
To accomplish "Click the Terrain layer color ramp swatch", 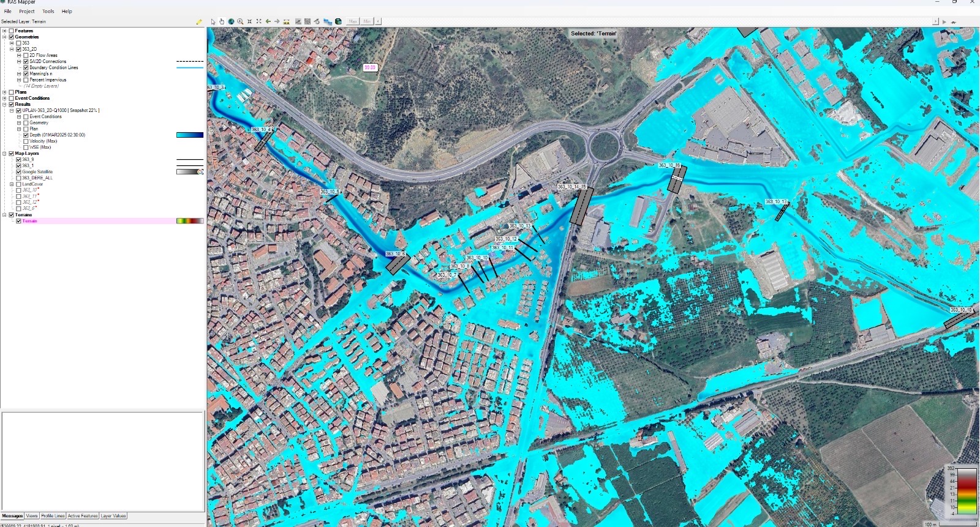I will [x=190, y=221].
